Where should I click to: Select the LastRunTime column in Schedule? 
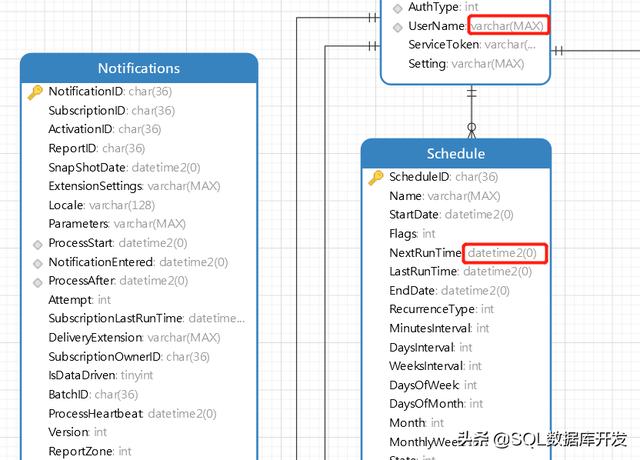(460, 271)
